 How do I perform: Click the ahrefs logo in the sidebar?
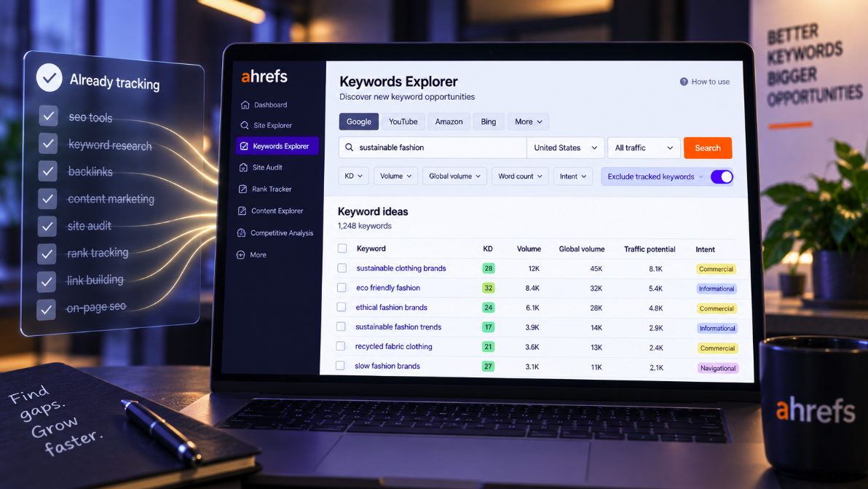264,76
